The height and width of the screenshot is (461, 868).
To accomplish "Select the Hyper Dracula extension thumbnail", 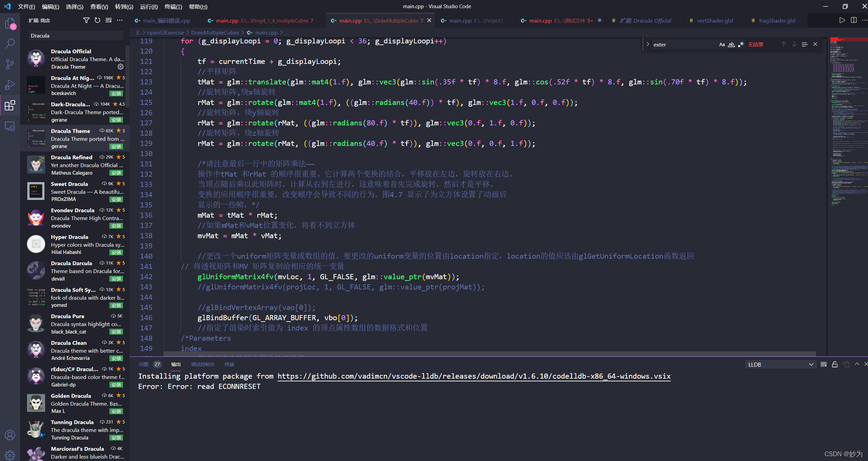I will [x=36, y=244].
